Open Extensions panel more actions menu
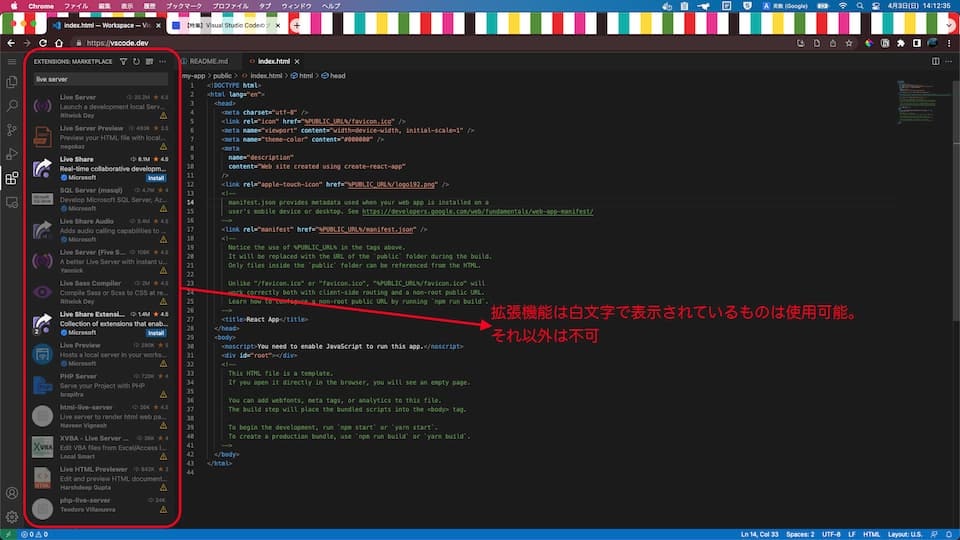Image resolution: width=960 pixels, height=540 pixels. click(x=162, y=61)
